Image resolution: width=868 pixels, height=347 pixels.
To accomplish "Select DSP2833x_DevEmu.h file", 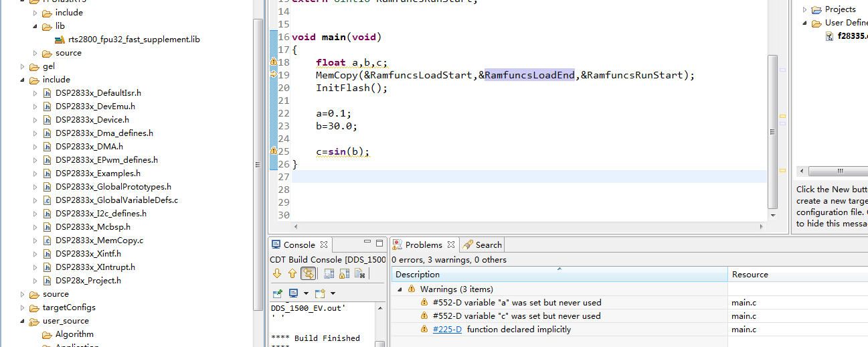I will (x=95, y=107).
